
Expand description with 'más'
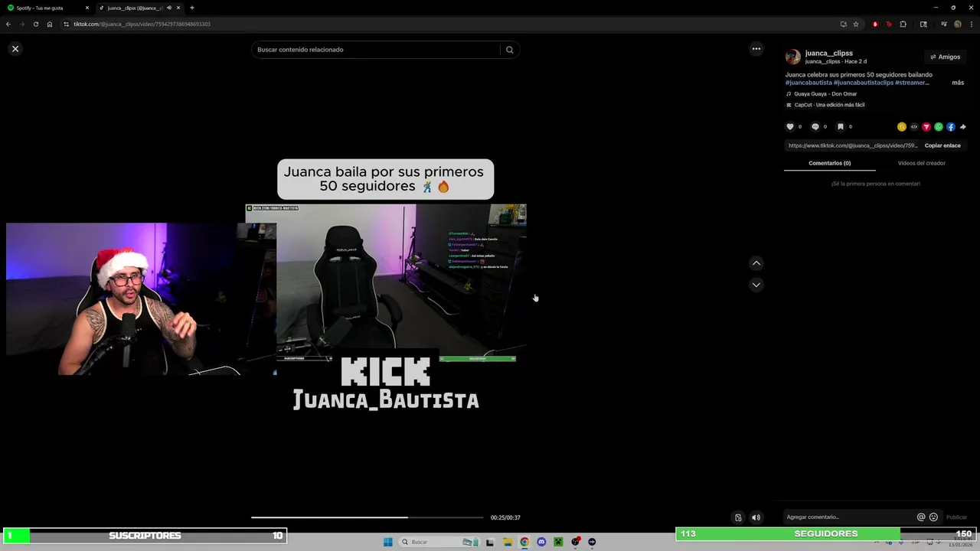[958, 83]
